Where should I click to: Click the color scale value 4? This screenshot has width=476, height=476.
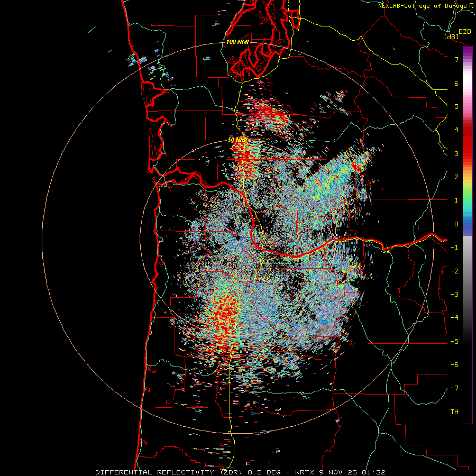[456, 130]
